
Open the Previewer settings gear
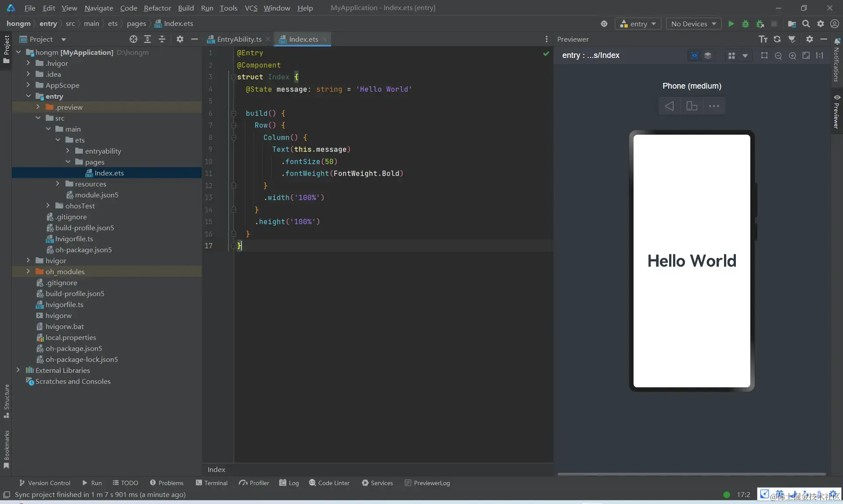click(x=809, y=39)
